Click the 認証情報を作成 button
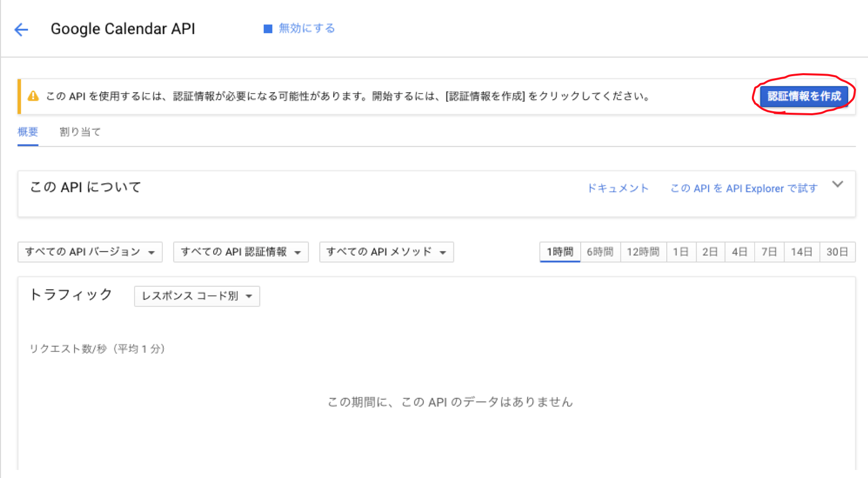Image resolution: width=868 pixels, height=478 pixels. point(804,96)
